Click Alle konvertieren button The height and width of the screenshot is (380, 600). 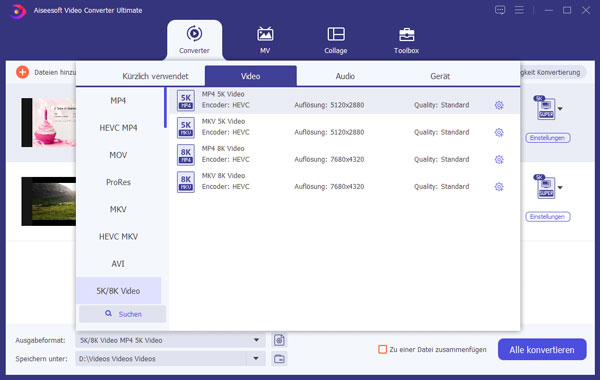point(542,349)
